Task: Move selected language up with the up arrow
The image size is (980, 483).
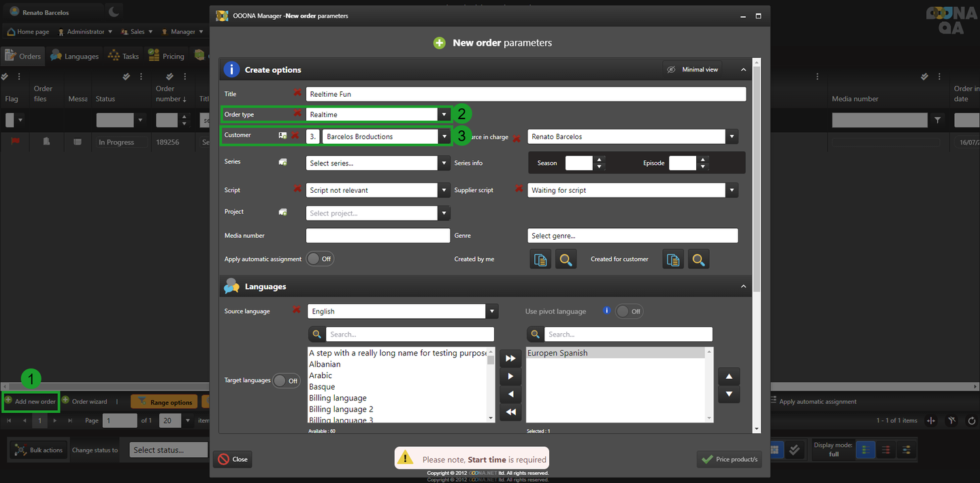Action: 729,377
